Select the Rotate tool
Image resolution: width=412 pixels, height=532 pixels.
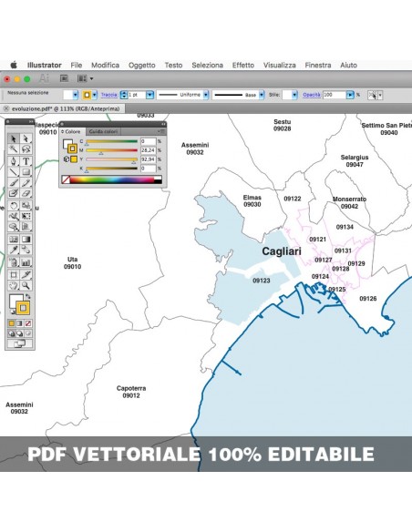(14, 206)
